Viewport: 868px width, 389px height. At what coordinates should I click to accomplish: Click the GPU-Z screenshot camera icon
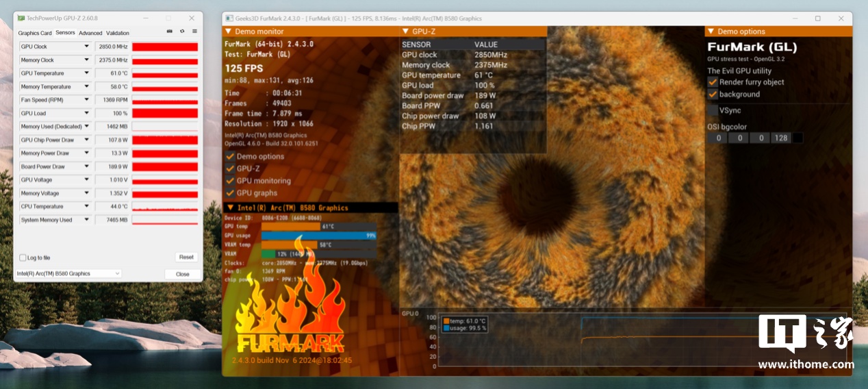coord(170,32)
